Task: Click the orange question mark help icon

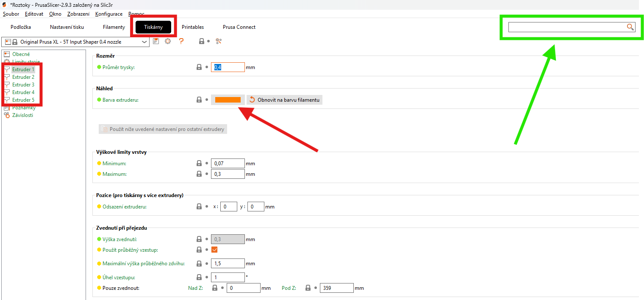Action: [x=181, y=42]
